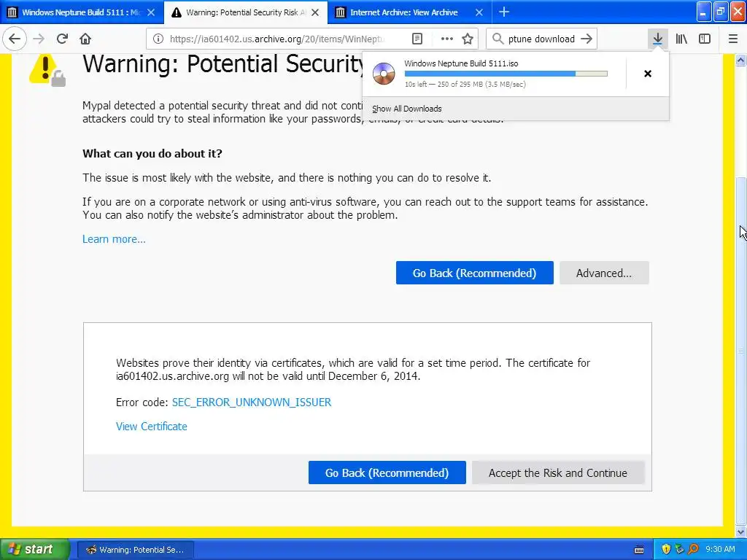Open the Library toolbar icon
The width and height of the screenshot is (747, 560).
pos(681,39)
